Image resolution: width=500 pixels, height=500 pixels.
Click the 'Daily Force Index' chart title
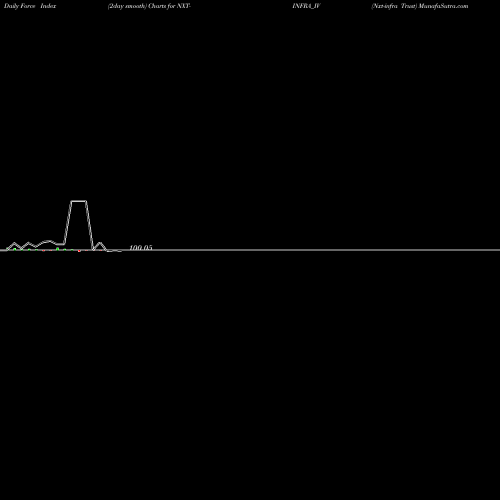tap(30, 6)
